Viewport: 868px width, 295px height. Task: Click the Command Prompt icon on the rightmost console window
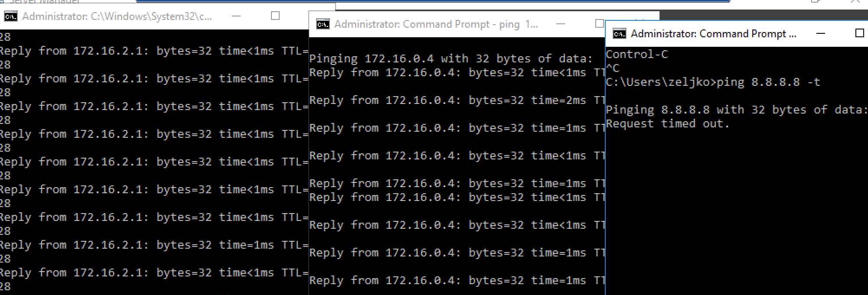point(619,33)
